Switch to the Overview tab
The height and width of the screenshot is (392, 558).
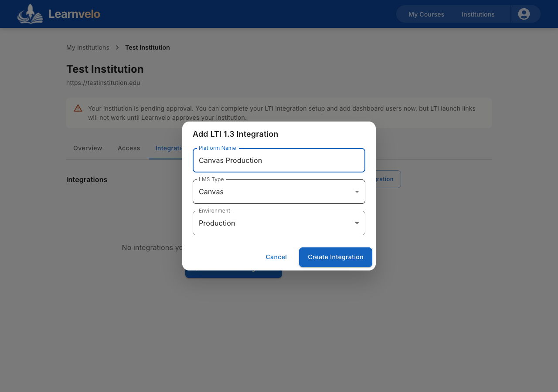pyautogui.click(x=87, y=148)
